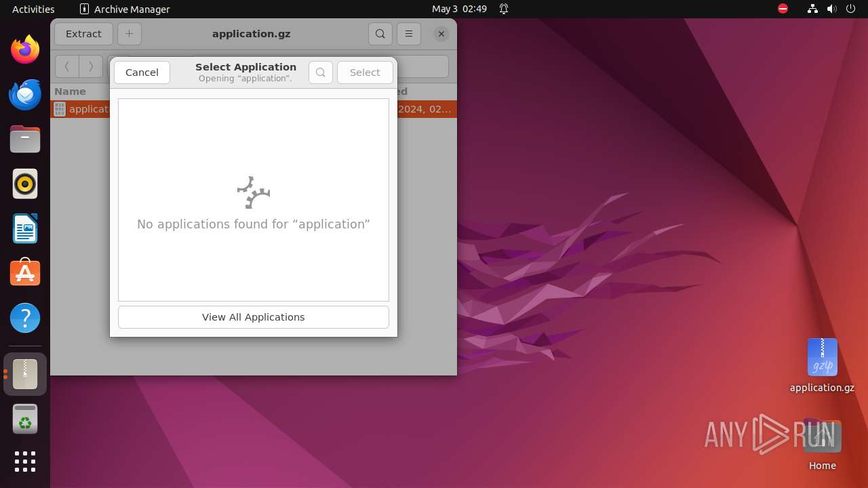
Task: Open Ubuntu Software from the dock
Action: point(25,273)
